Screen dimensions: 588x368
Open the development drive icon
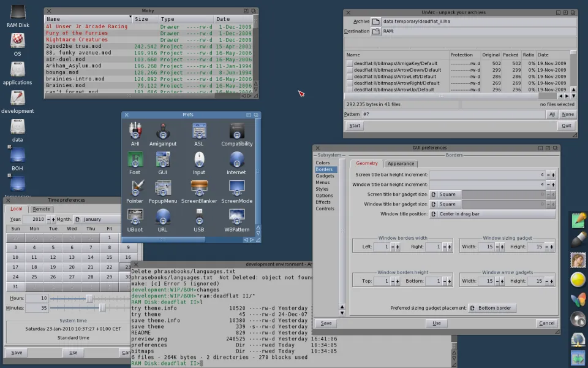[18, 98]
